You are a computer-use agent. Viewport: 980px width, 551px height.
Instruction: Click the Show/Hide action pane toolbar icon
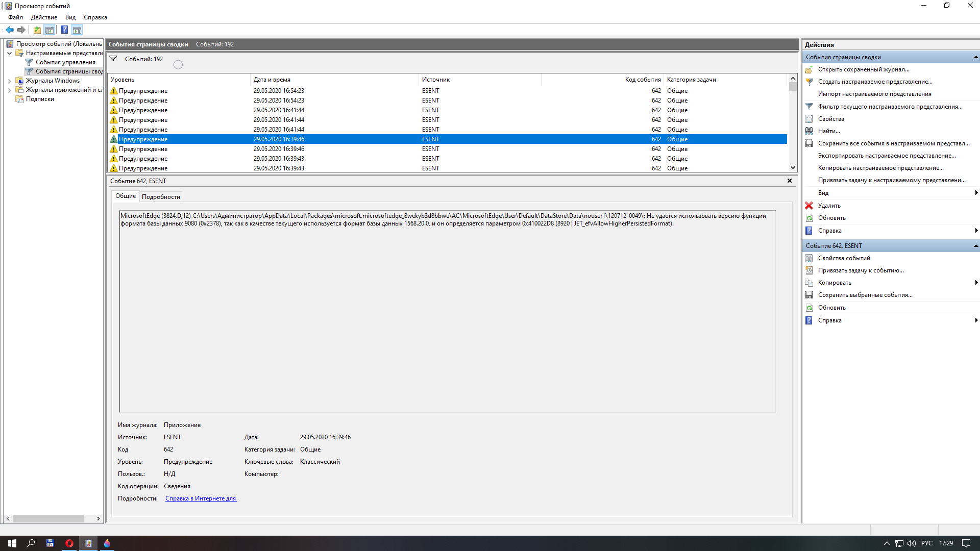[x=77, y=30]
